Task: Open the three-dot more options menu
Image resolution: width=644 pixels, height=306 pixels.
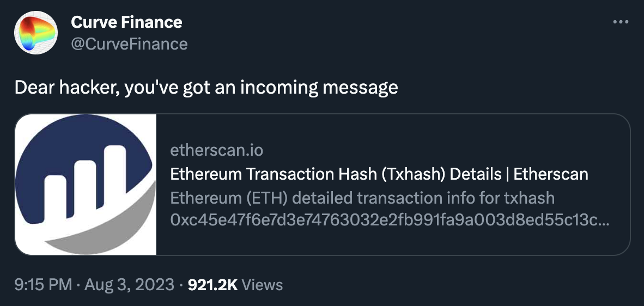Action: [x=621, y=22]
